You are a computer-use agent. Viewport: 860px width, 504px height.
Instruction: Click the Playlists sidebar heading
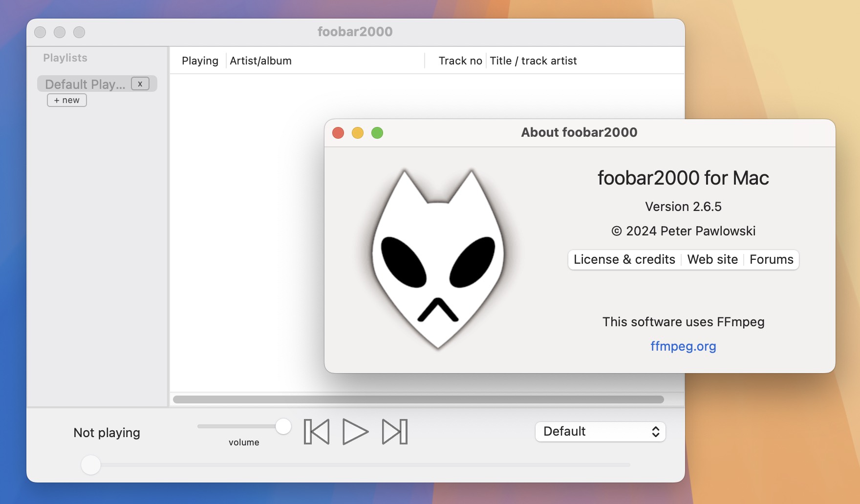click(65, 58)
